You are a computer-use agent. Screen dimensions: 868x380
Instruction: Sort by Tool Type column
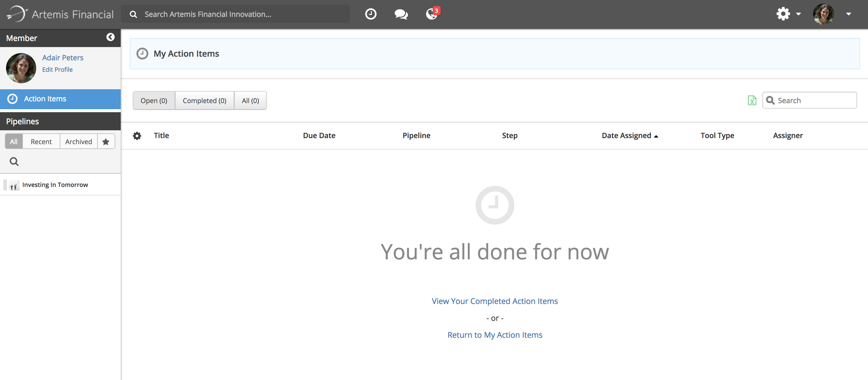[x=717, y=136]
